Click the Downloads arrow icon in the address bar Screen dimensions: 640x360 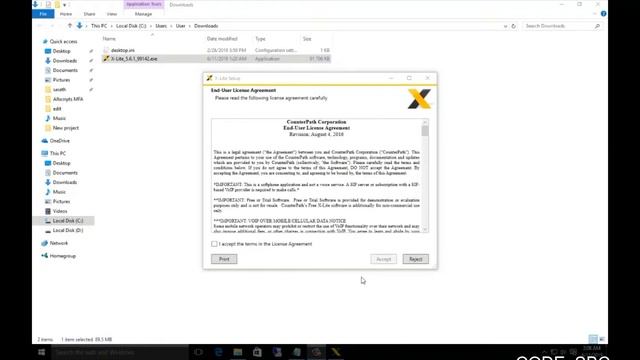pos(80,26)
